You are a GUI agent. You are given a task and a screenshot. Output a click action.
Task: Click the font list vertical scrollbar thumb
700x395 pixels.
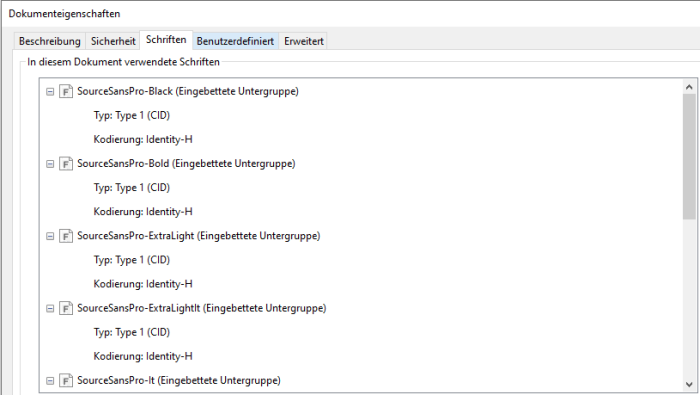click(x=689, y=157)
